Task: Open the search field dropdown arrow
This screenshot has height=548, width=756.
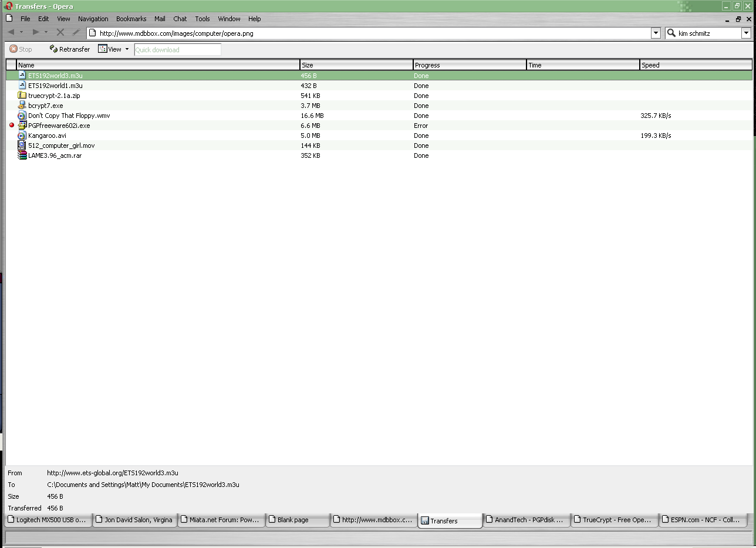Action: 745,33
